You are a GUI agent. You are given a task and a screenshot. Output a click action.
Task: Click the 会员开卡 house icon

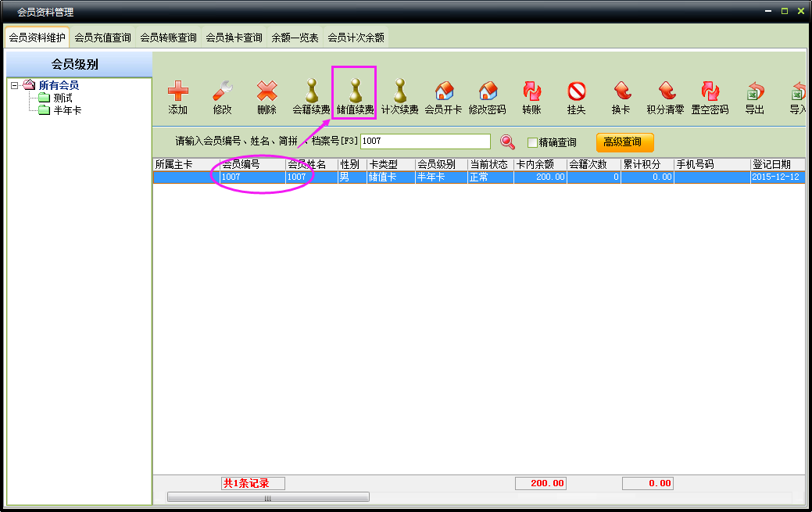(x=444, y=91)
